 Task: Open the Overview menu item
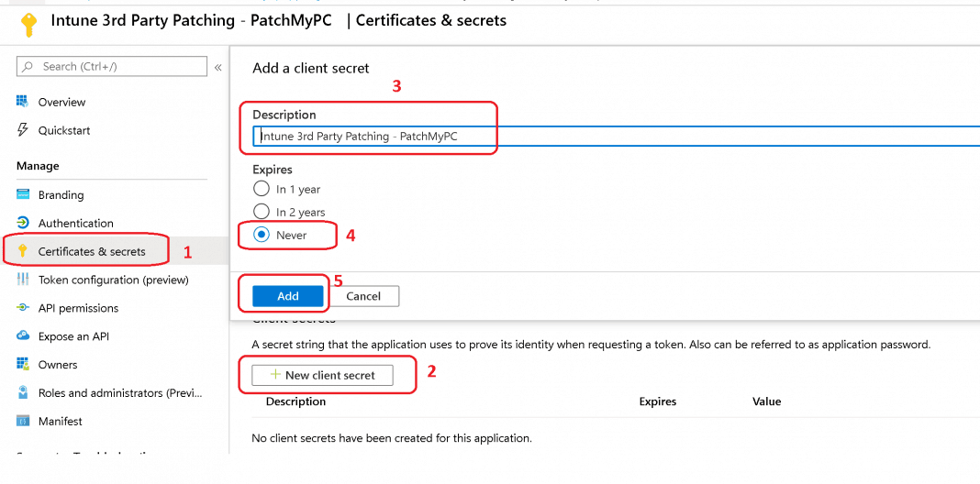coord(61,102)
